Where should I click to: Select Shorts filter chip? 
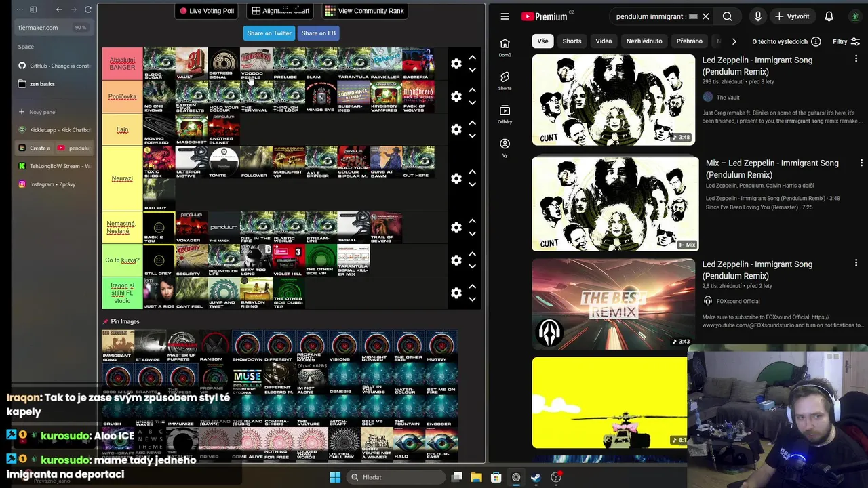[x=572, y=41]
